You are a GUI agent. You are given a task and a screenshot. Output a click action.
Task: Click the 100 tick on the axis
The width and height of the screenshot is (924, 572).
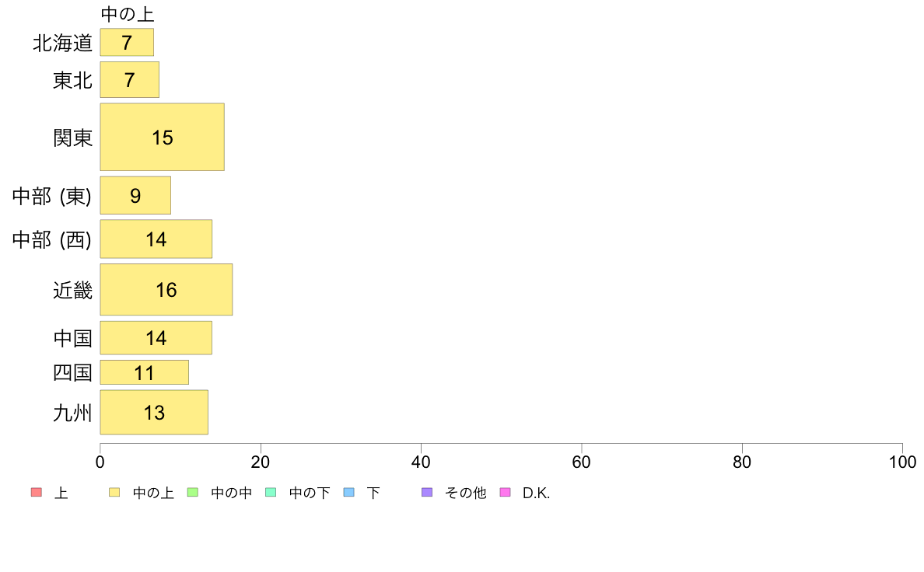tap(902, 462)
